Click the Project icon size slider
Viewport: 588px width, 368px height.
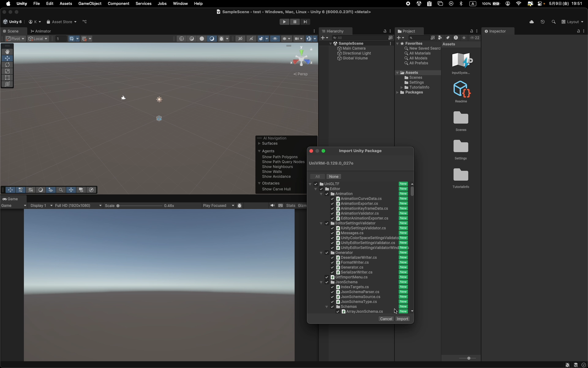(467, 358)
